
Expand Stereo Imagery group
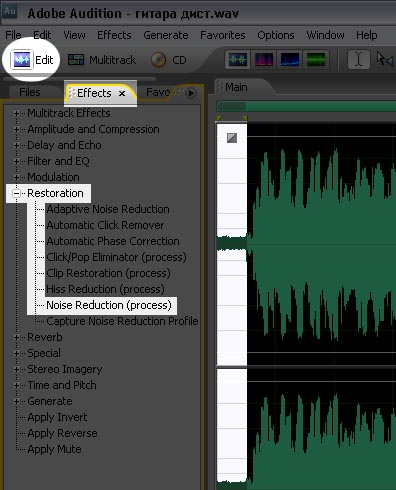[x=16, y=369]
